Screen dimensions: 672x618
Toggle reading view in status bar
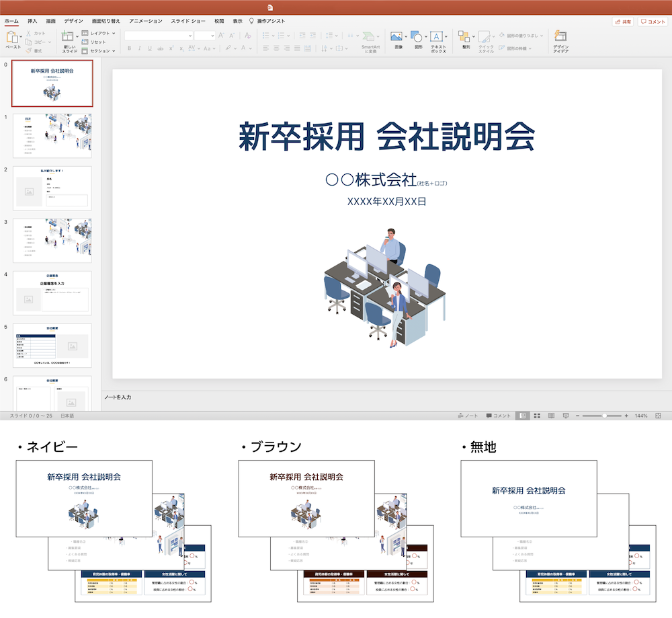click(x=551, y=416)
